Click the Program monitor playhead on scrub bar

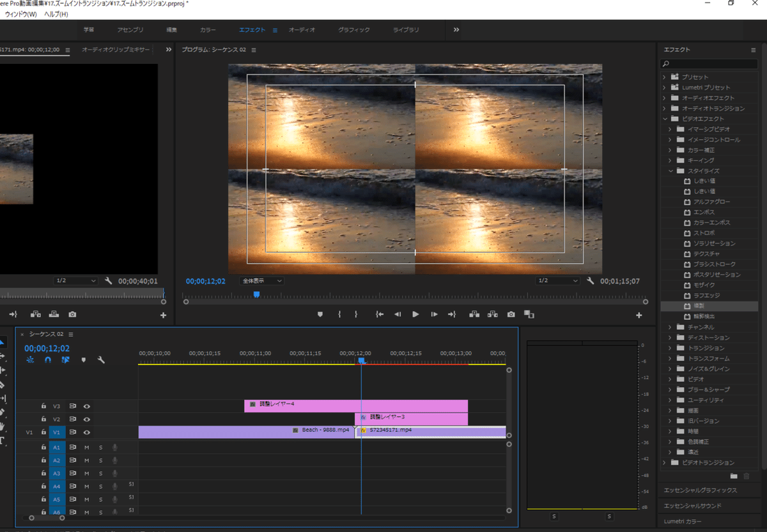(256, 294)
